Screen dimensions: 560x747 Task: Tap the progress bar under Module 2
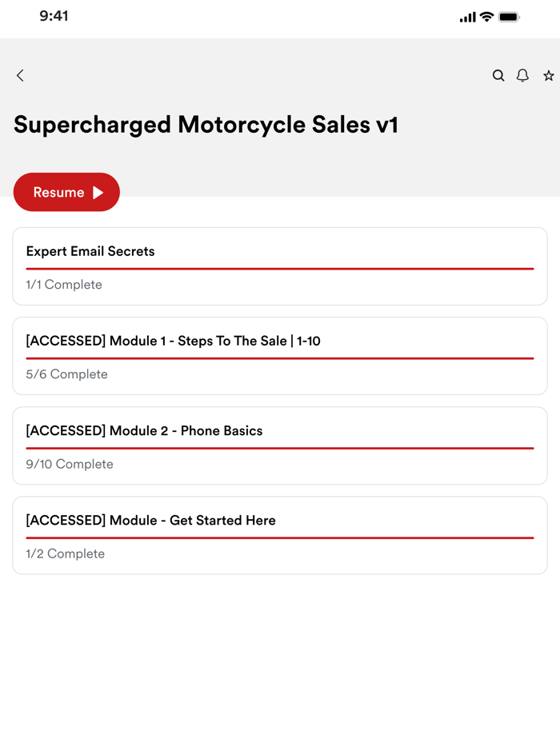(x=280, y=448)
